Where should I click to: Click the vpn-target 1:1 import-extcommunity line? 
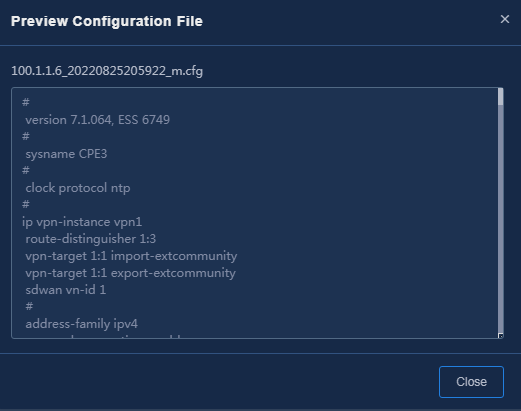click(x=131, y=256)
